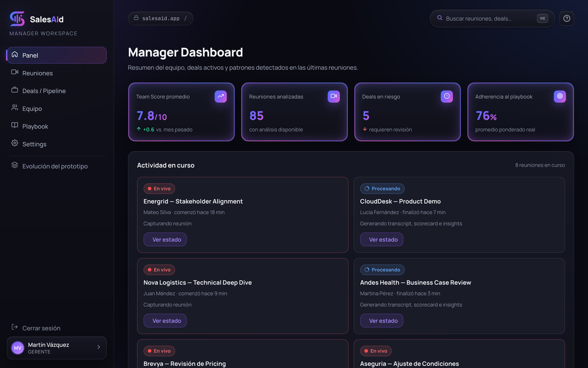Open Deals / Pipeline in the sidebar
588x368 pixels.
tap(57, 91)
